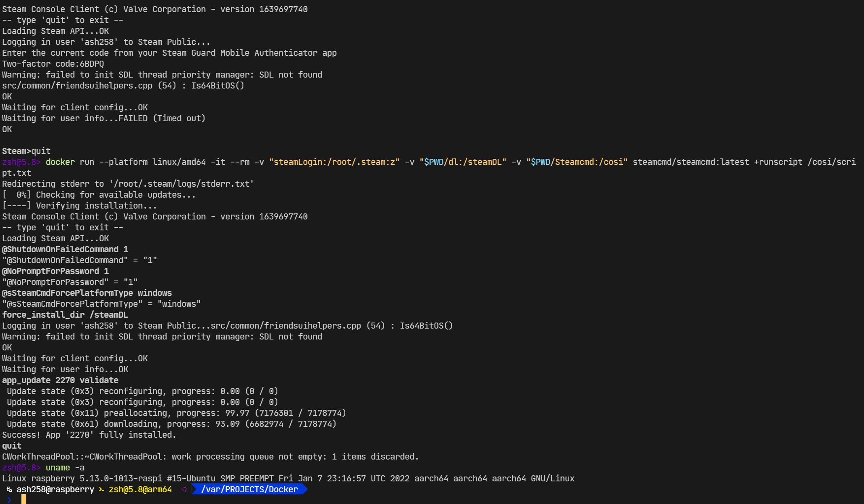Click the downloading progress 93.09 status line
The width and height of the screenshot is (864, 504).
coord(171,424)
